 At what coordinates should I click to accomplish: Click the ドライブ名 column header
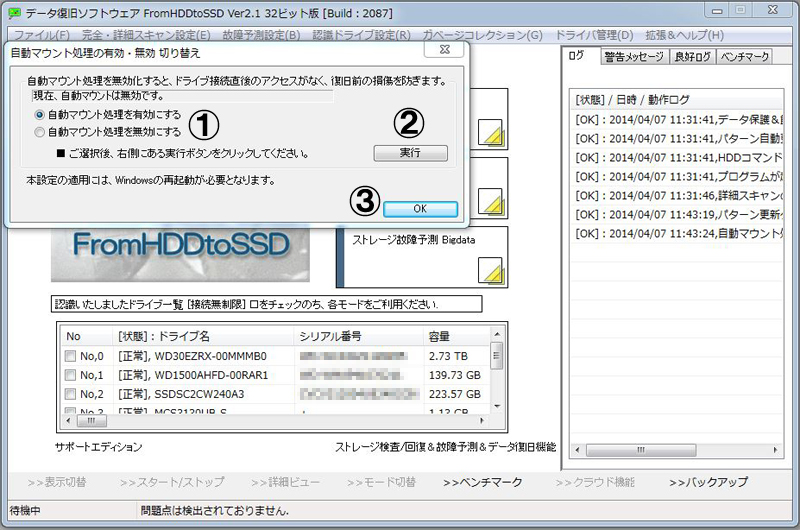tap(203, 336)
